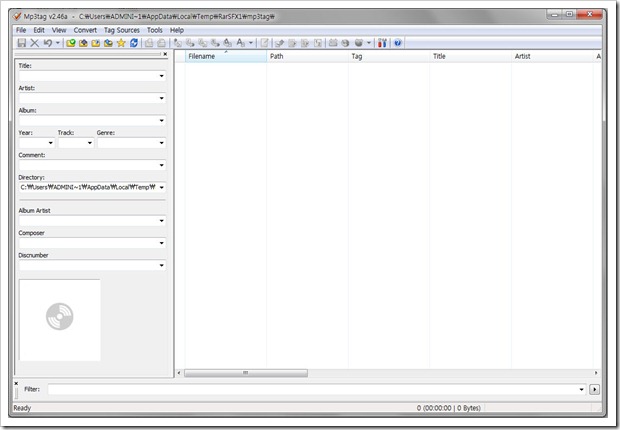Open the File menu

click(21, 30)
